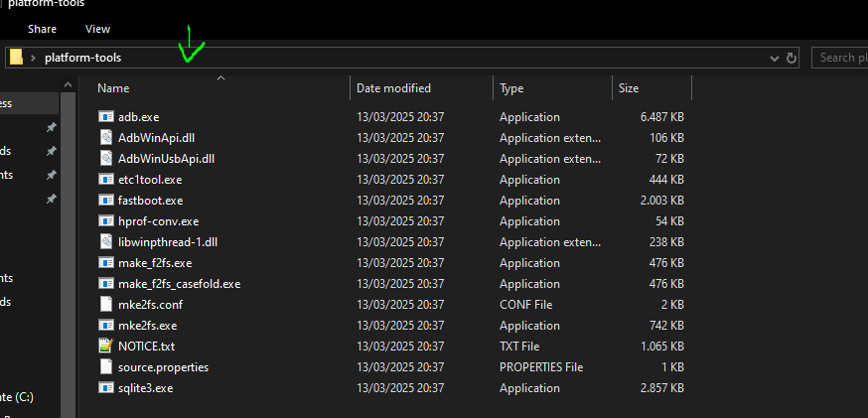Select the libwinpthread-1.dll file icon

click(105, 242)
